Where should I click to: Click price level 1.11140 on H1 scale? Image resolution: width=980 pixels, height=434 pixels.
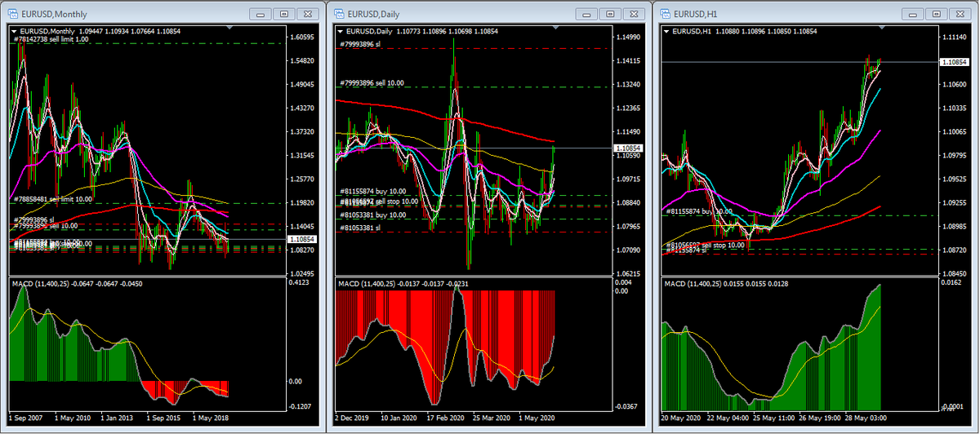(x=953, y=38)
